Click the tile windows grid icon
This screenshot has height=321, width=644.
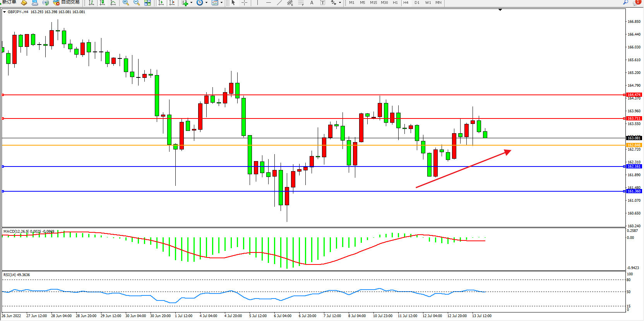click(x=147, y=3)
